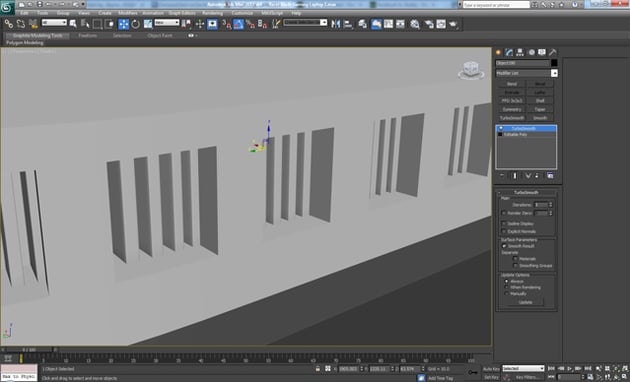630x382 pixels.
Task: Open Render Setup icon
Action: coord(429,24)
